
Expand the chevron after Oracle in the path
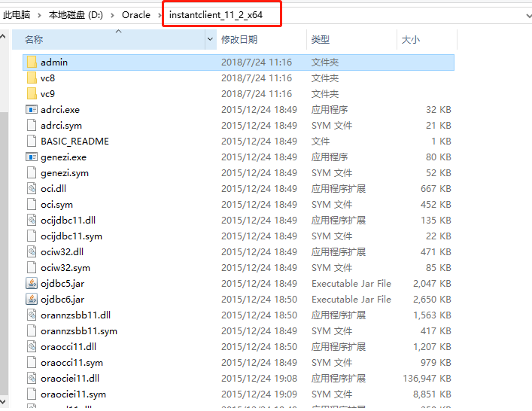[160, 15]
